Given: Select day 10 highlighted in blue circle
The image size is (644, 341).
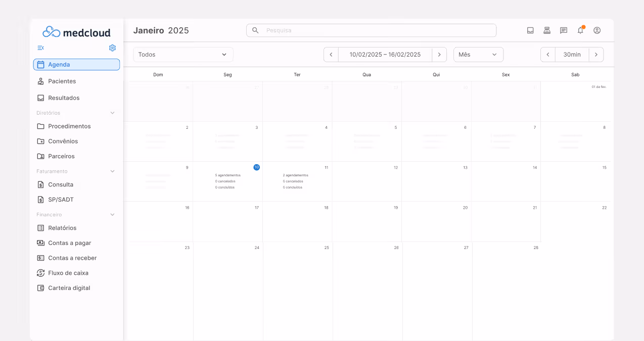Looking at the screenshot, I should tap(256, 167).
